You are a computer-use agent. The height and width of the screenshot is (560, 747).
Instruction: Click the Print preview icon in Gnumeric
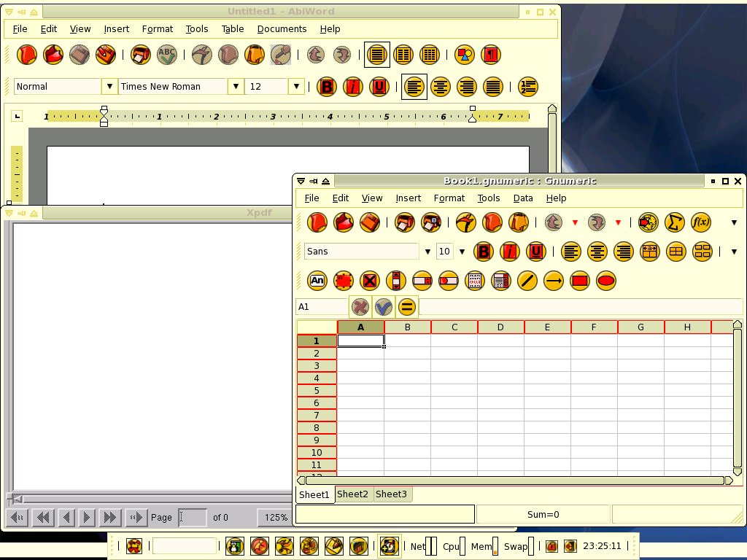point(430,222)
